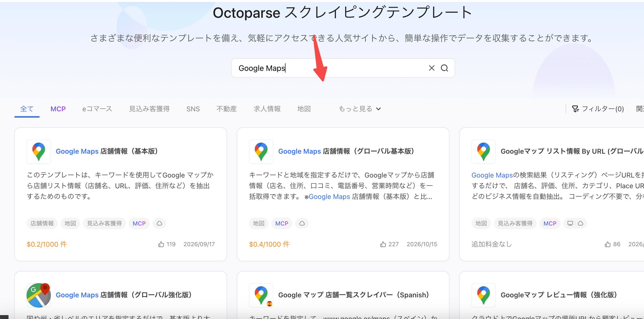
Task: Switch to the MCP category tab
Action: point(58,109)
